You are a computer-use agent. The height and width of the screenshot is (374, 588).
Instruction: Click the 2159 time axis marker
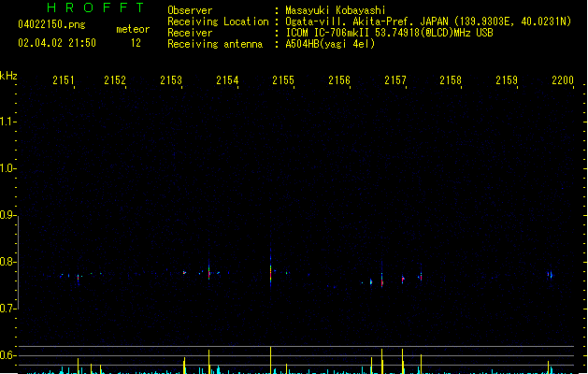pyautogui.click(x=507, y=79)
